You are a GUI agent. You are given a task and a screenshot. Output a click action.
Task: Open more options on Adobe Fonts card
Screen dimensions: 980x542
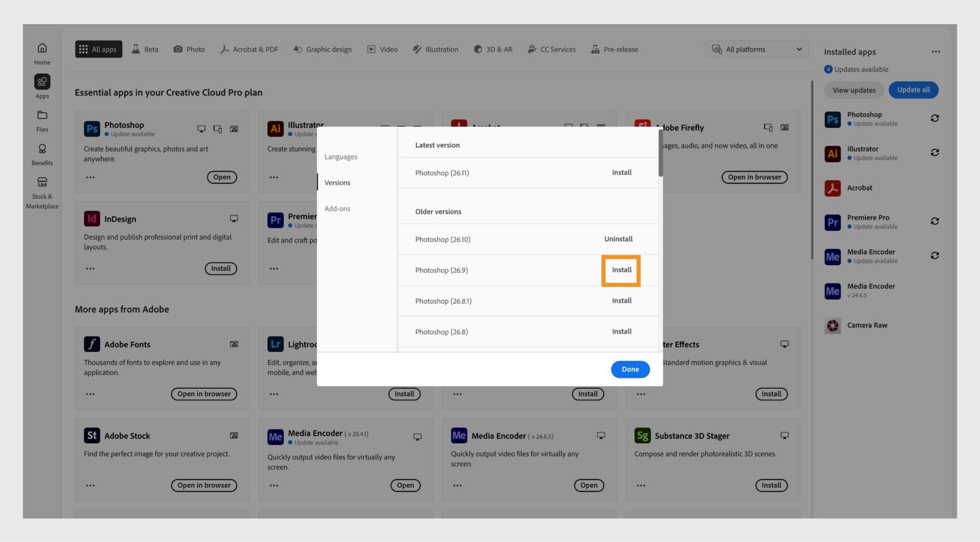click(x=90, y=394)
